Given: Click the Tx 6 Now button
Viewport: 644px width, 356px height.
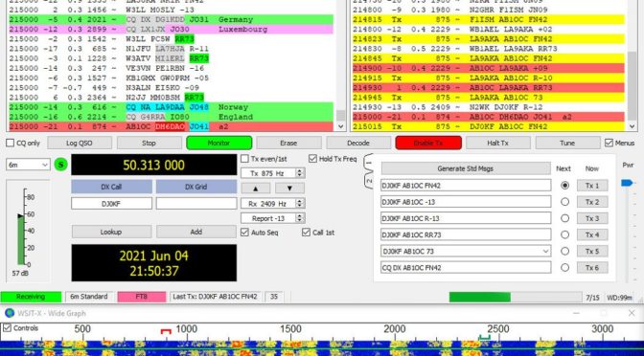Looking at the screenshot, I should point(592,267).
